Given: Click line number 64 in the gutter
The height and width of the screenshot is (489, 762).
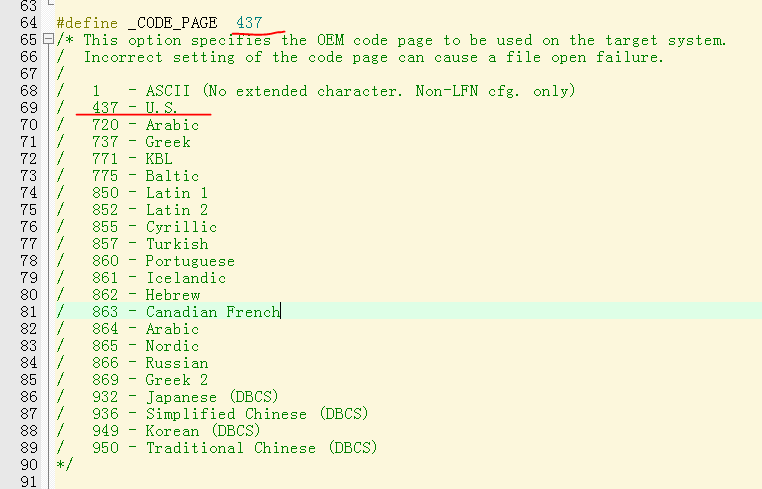Looking at the screenshot, I should pos(27,22).
